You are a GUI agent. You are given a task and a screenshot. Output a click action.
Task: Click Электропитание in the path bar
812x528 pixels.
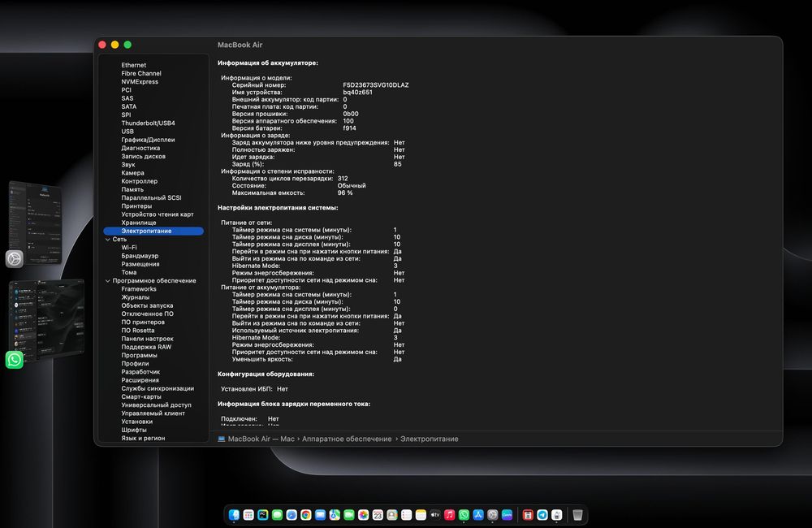tap(430, 439)
